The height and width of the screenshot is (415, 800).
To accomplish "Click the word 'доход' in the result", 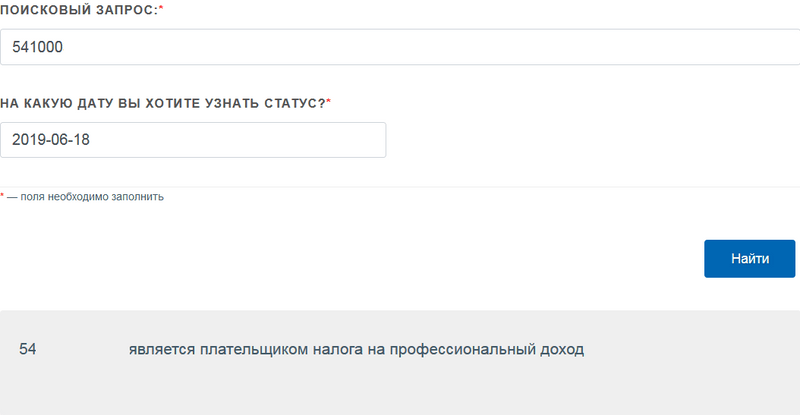I will (562, 349).
